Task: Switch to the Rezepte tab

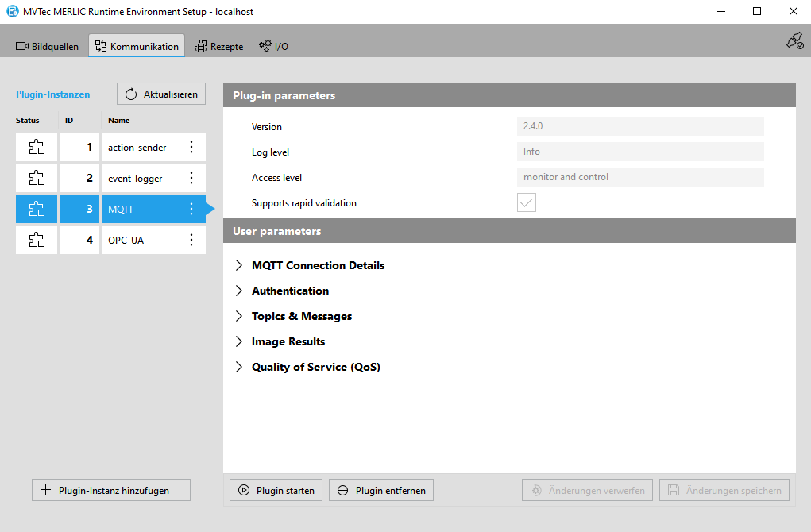Action: click(x=219, y=46)
